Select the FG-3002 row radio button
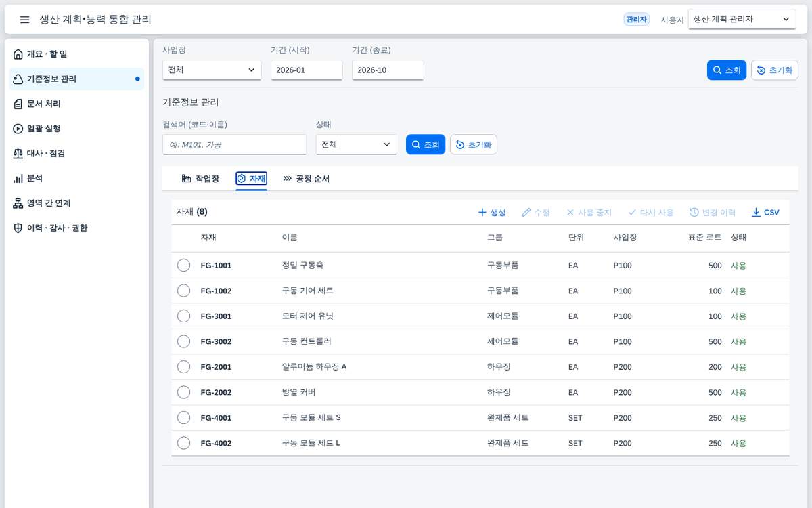The height and width of the screenshot is (508, 812). click(183, 341)
